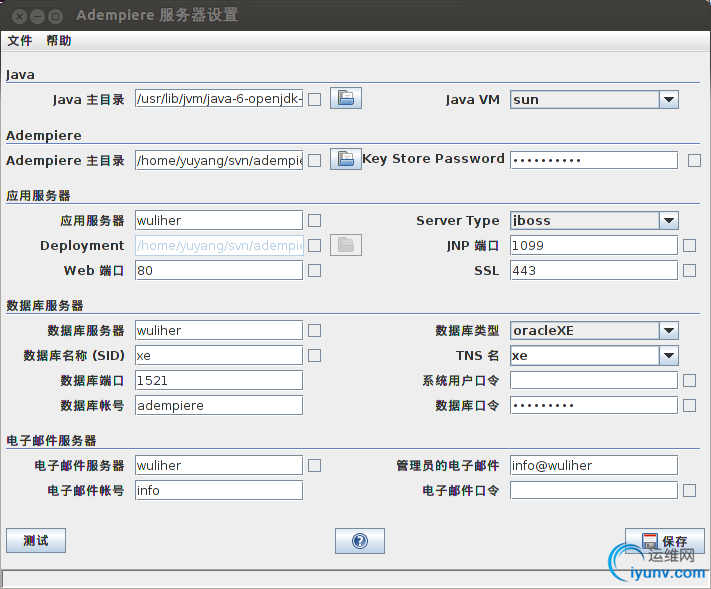Tick the JNP 端口 checkbox
Image resolution: width=711 pixels, height=589 pixels.
[x=689, y=245]
